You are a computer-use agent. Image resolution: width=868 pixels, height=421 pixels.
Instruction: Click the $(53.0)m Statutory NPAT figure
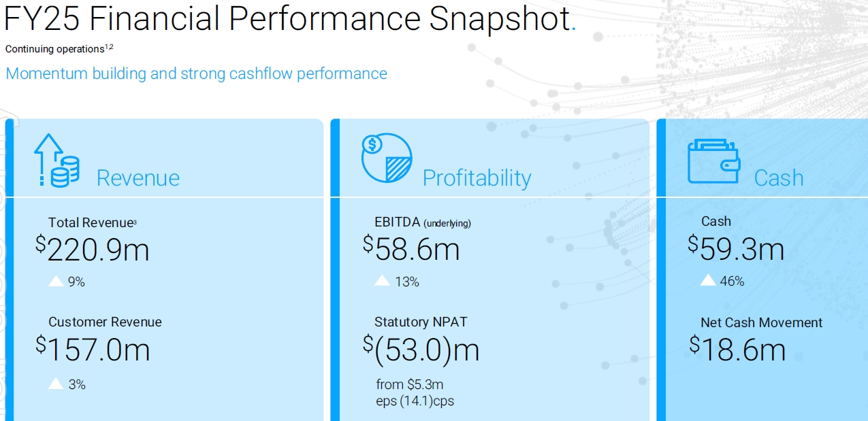click(x=421, y=350)
